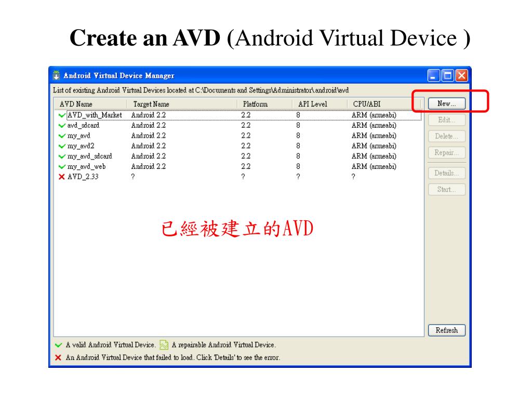Click Android 2.2 target of my_avd_web

pyautogui.click(x=148, y=166)
